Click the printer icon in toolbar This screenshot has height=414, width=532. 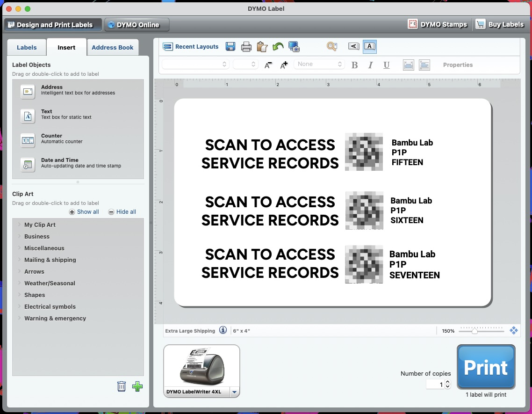click(246, 46)
